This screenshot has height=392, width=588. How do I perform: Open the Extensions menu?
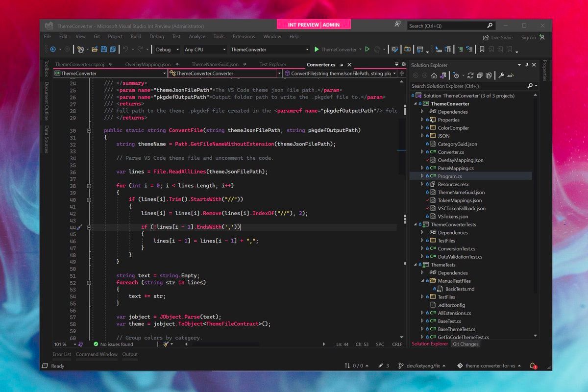click(x=244, y=37)
